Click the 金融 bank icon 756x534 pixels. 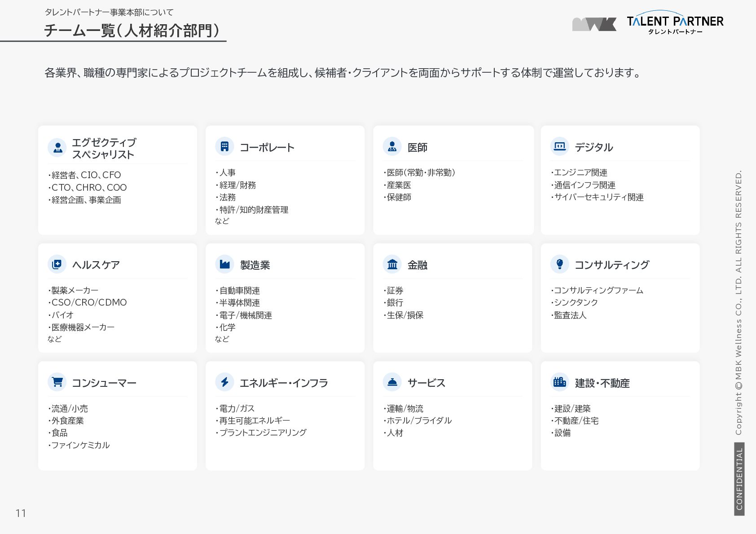tap(392, 264)
